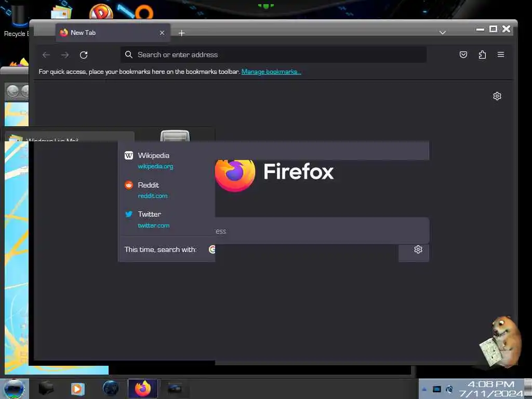Click the new tab page search box

(x=322, y=231)
